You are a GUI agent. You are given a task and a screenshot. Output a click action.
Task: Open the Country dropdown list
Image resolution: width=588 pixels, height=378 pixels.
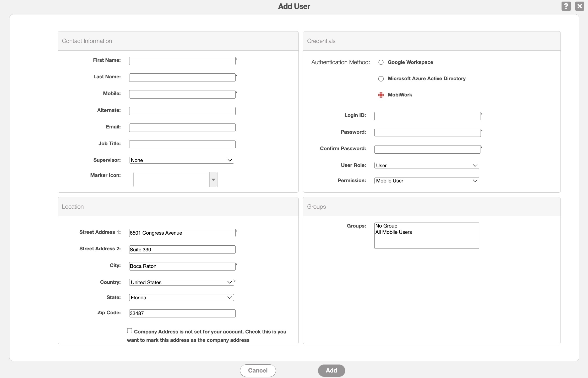[x=181, y=282]
